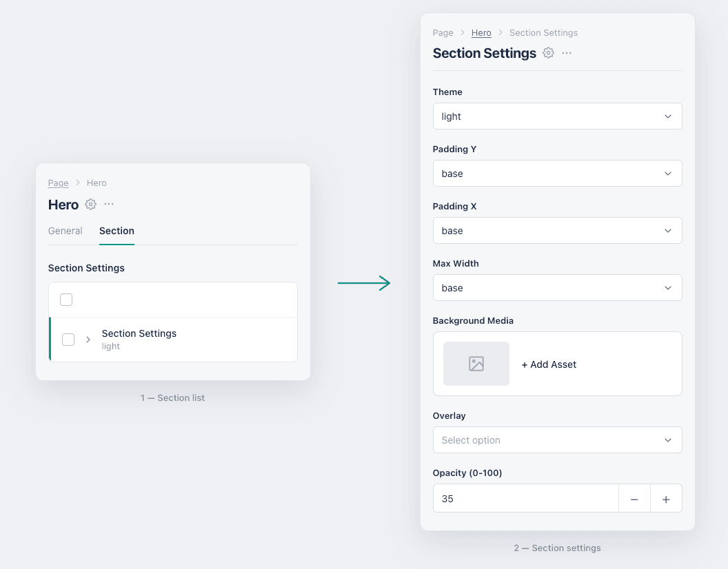Screen dimensions: 728x569
Task: Expand the Section Settings row chevron
Action: coord(88,340)
